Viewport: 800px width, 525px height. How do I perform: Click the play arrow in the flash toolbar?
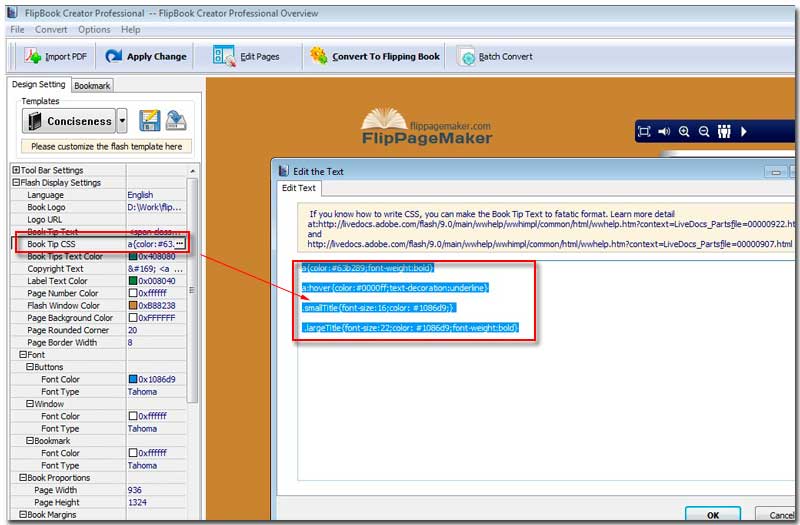[744, 132]
